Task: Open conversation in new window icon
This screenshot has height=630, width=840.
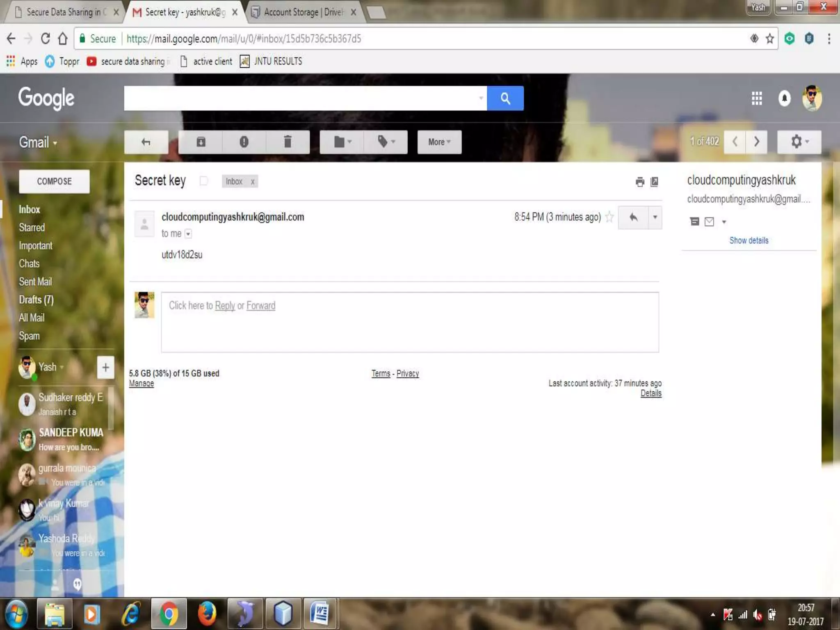Action: 655,182
